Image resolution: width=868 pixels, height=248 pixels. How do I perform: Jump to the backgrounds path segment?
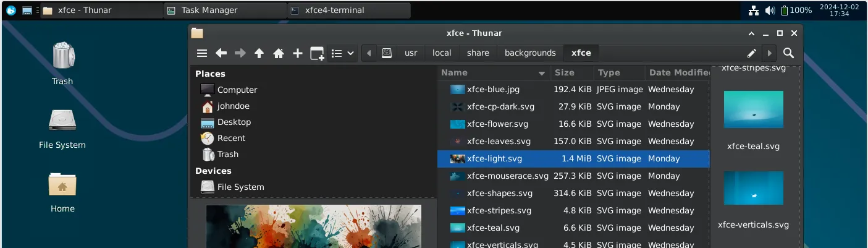530,53
